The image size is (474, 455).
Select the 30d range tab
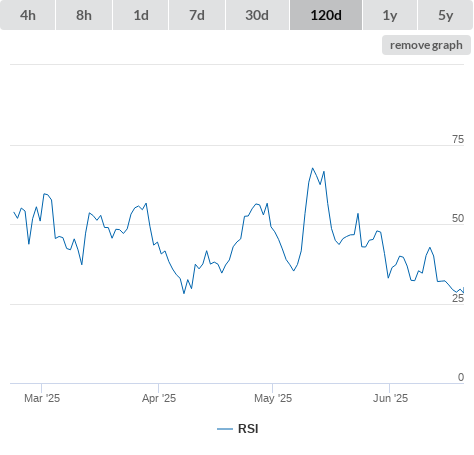tap(257, 15)
